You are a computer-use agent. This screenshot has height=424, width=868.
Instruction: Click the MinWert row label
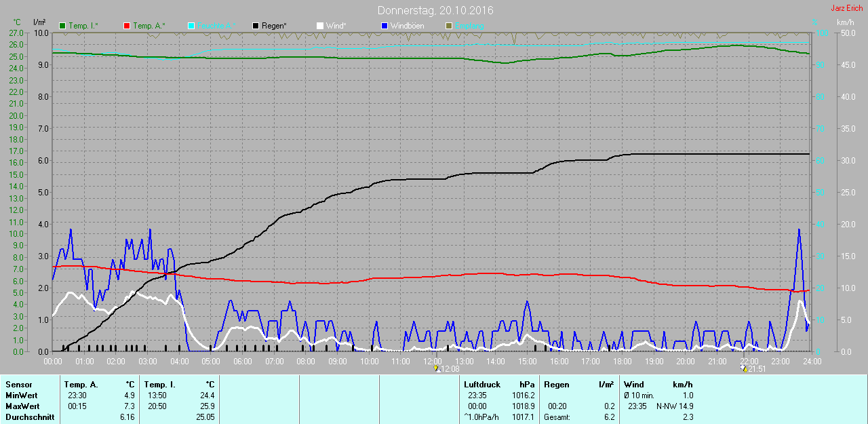20,396
